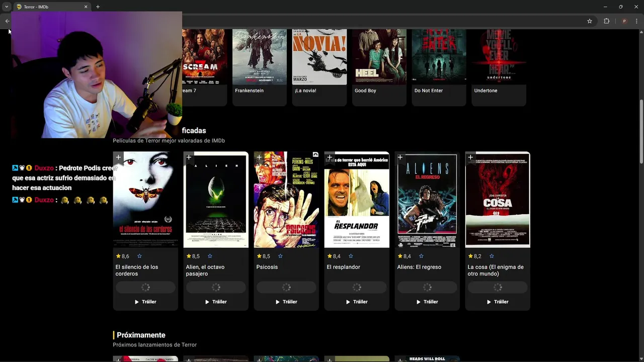Rate Psicosis using blue star outline

click(280, 256)
